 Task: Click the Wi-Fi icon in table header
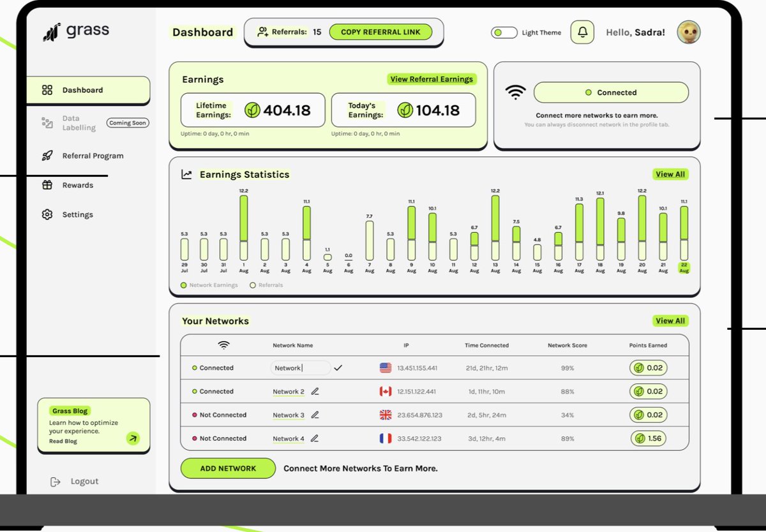[223, 345]
